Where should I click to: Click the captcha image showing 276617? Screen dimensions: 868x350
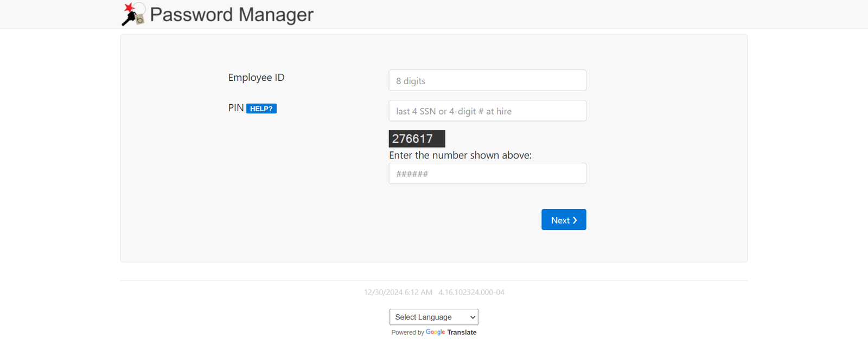coord(417,139)
